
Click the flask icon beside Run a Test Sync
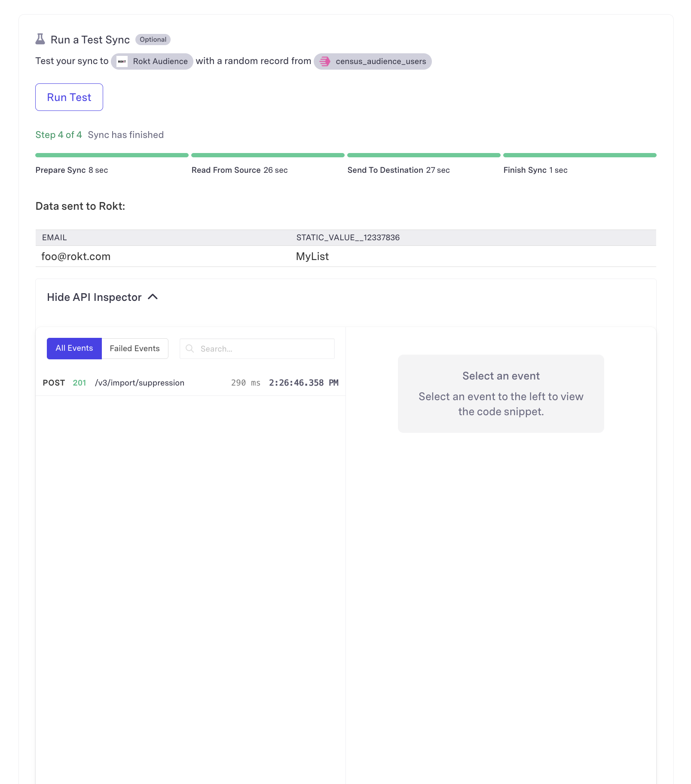pos(40,39)
